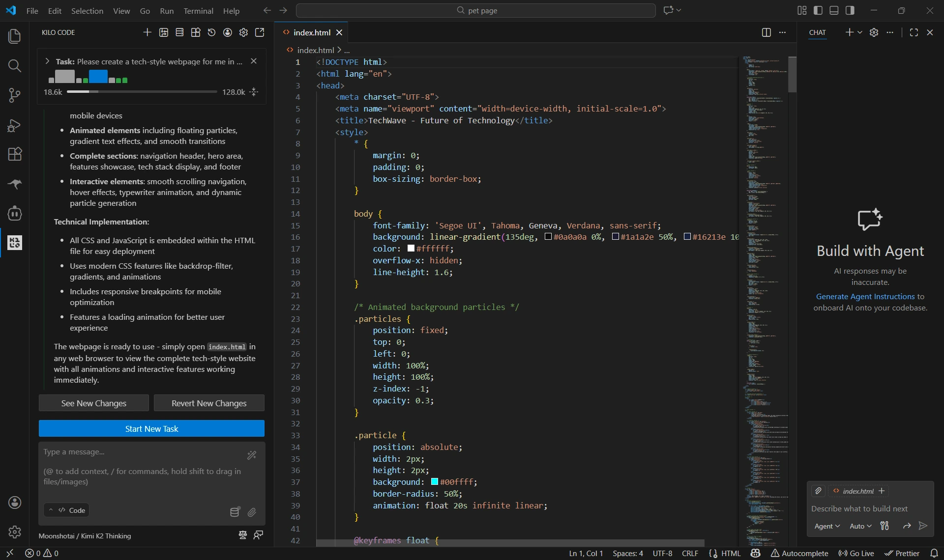Expand the Code mode selector
Image resolution: width=944 pixels, height=560 pixels.
(x=66, y=510)
